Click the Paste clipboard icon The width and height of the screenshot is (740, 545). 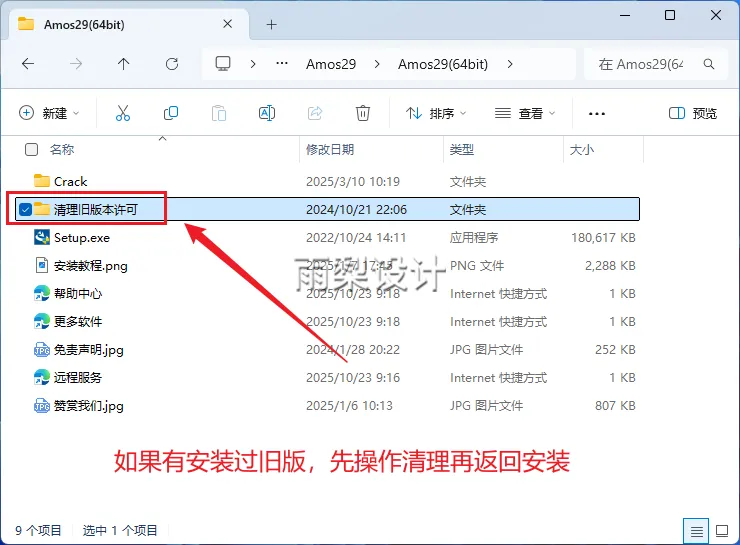[x=219, y=113]
